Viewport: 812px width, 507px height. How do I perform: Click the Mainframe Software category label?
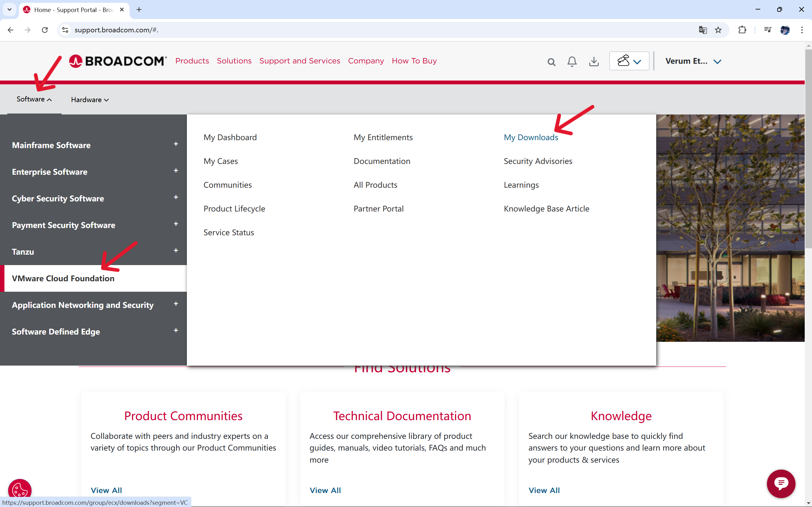(x=51, y=145)
